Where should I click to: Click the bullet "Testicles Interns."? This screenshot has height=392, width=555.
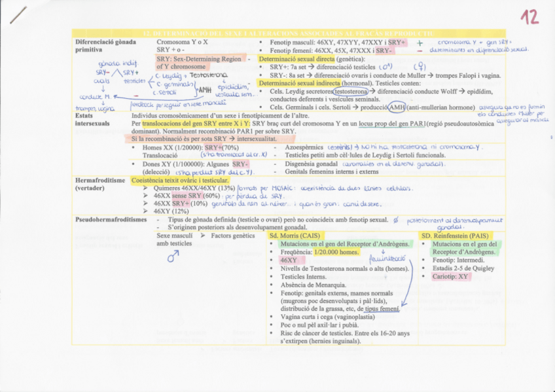(x=303, y=277)
